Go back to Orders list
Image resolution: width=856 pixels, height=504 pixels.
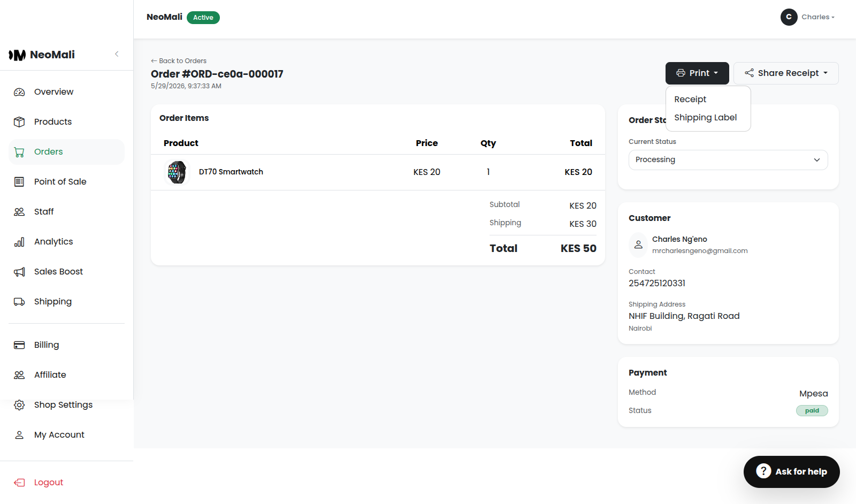click(179, 61)
